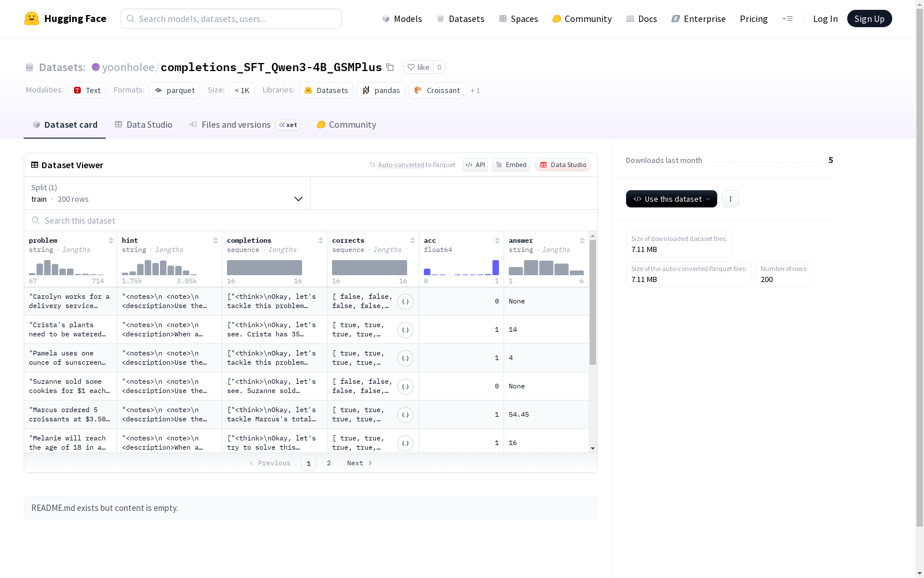The image size is (924, 578).
Task: Open Docs in the top navigation
Action: [642, 18]
